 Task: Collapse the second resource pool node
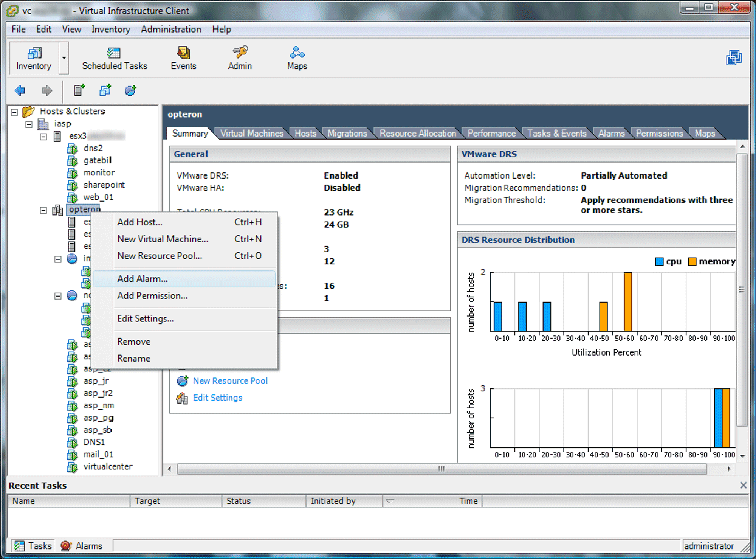(58, 296)
